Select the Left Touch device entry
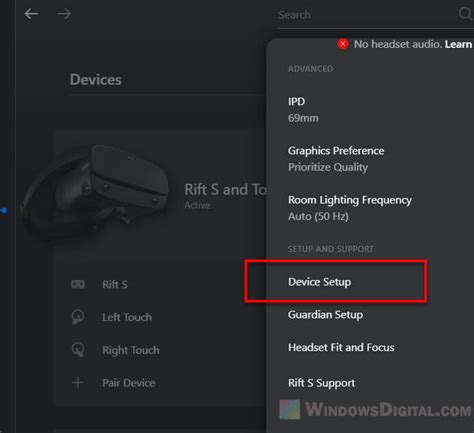Image resolution: width=474 pixels, height=433 pixels. pyautogui.click(x=127, y=317)
